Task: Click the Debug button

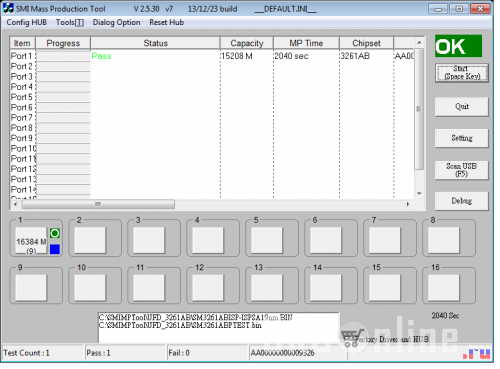Action: tap(462, 201)
